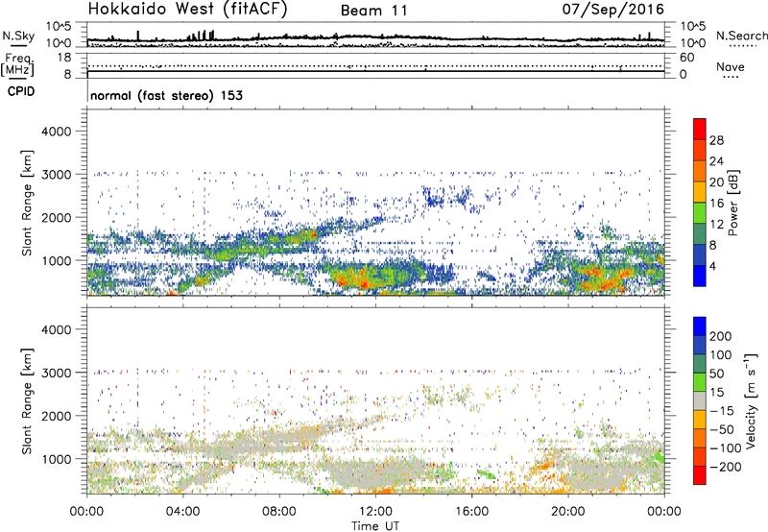
Task: Pick the light green segment of Power colorbar
Action: [700, 213]
